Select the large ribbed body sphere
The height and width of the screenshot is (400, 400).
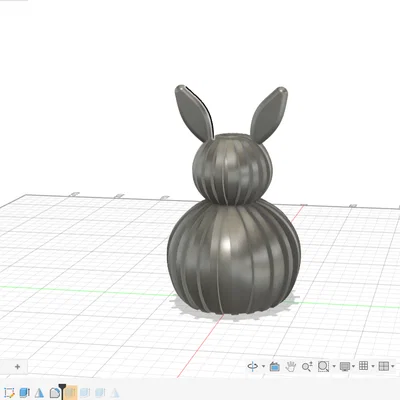coord(234,257)
